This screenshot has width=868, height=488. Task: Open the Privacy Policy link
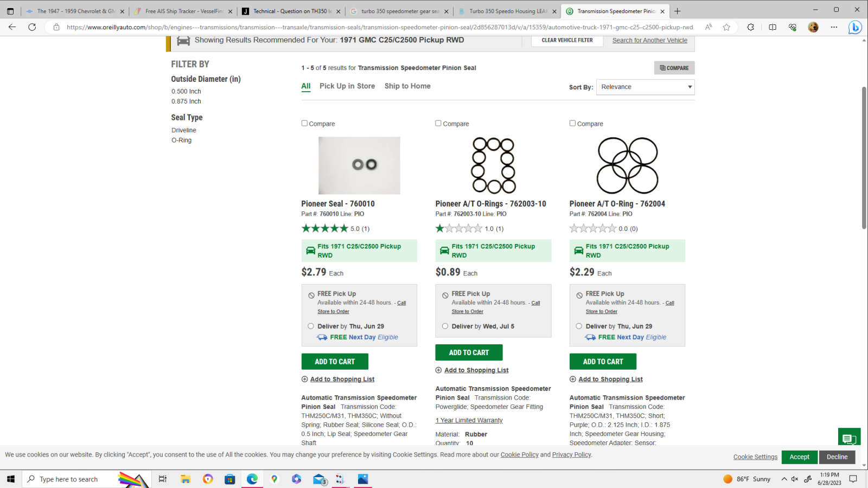point(571,454)
